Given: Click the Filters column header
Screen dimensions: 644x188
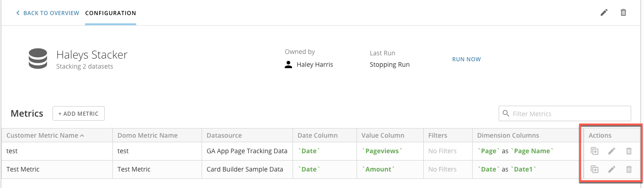Looking at the screenshot, I should coord(448,135).
